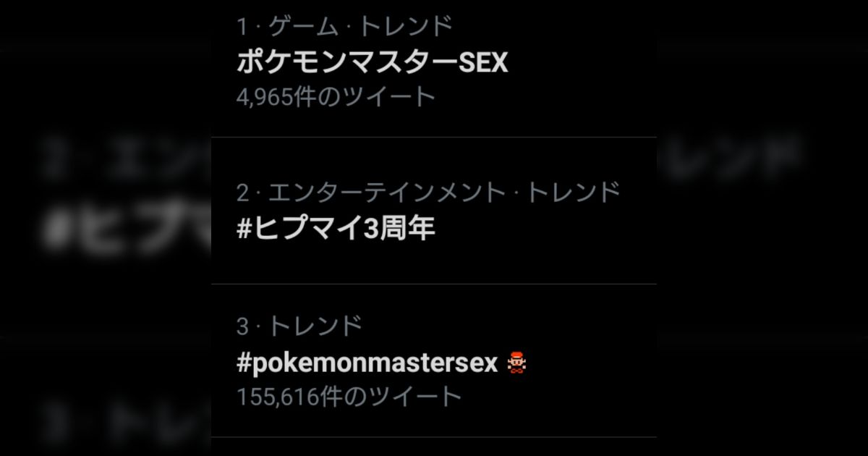Open the #ヒプマイ3周年 hashtag trend
Screen dimensions: 868x456
click(x=336, y=229)
